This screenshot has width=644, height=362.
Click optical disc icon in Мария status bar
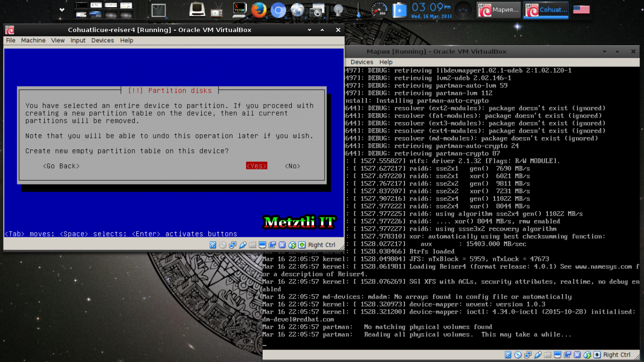[x=518, y=355]
